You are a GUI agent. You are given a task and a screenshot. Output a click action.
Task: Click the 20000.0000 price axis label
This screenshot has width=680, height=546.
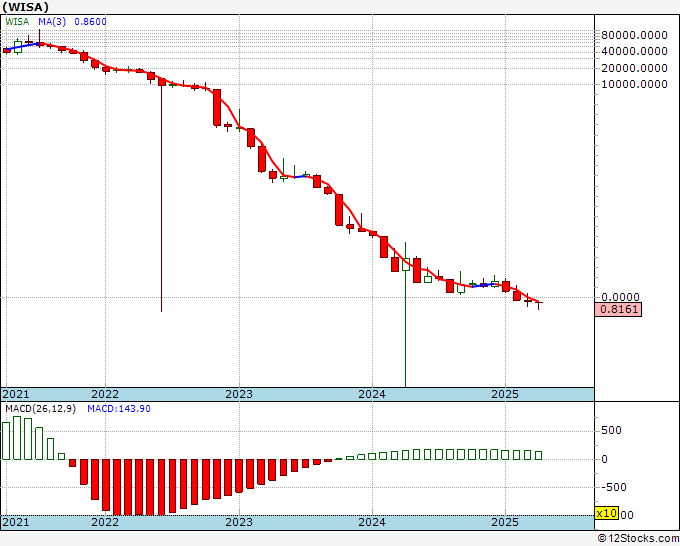pos(634,68)
